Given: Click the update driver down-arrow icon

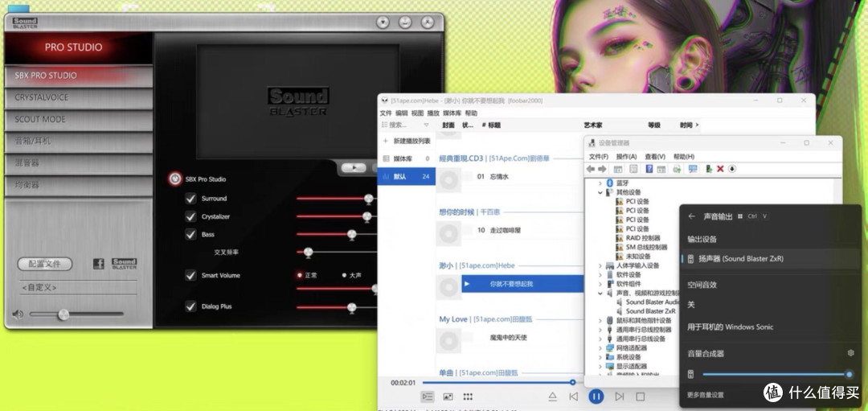Looking at the screenshot, I should coord(732,169).
